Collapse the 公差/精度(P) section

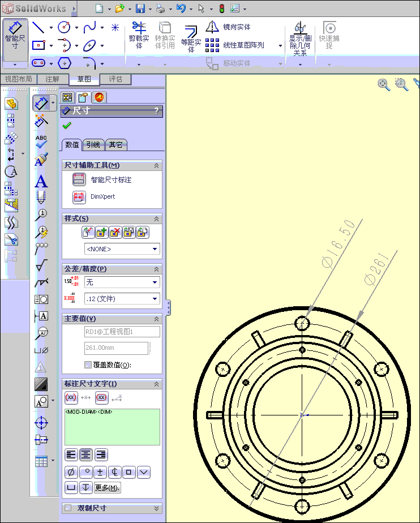[156, 269]
